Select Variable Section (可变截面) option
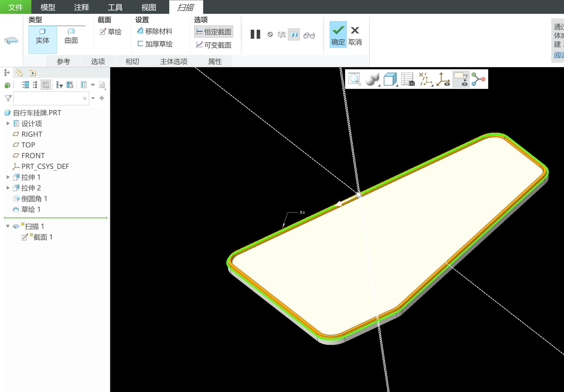The width and height of the screenshot is (564, 392). 214,45
